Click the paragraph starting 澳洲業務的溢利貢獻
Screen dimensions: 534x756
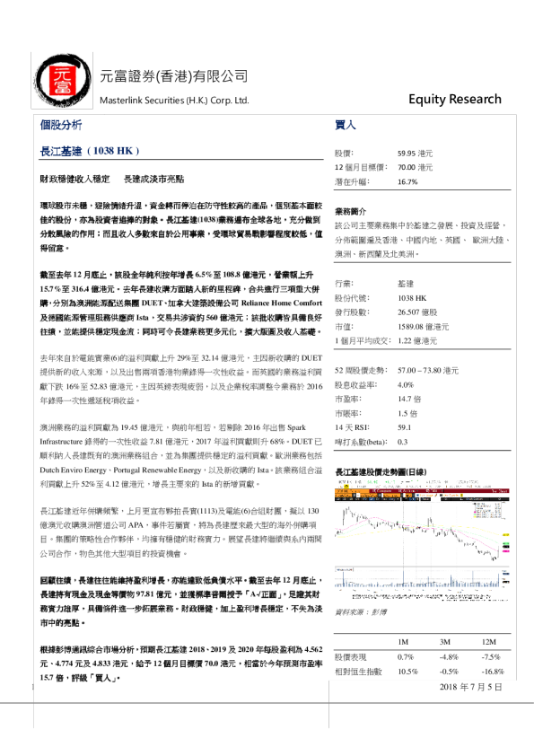click(x=181, y=455)
